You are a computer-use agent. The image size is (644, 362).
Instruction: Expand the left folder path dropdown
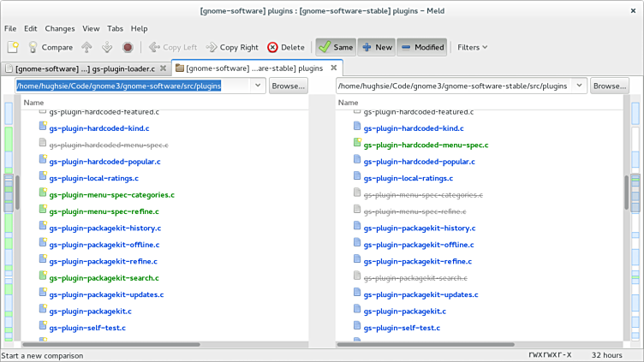[x=258, y=86]
